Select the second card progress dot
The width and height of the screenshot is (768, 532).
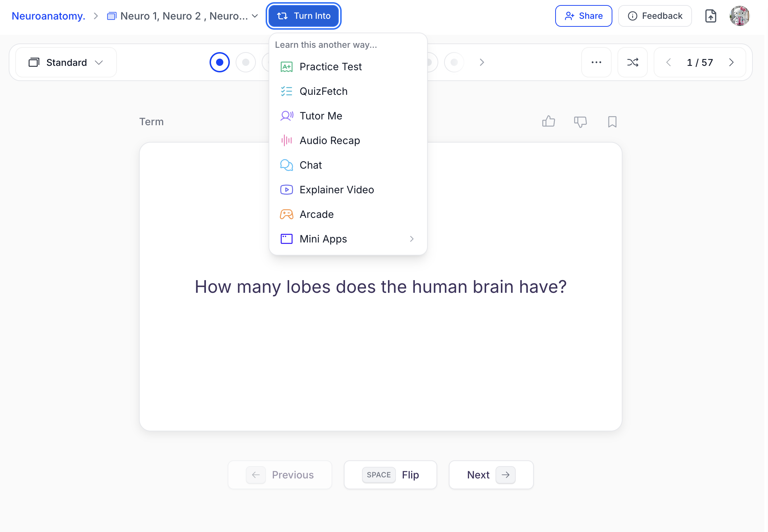(245, 62)
